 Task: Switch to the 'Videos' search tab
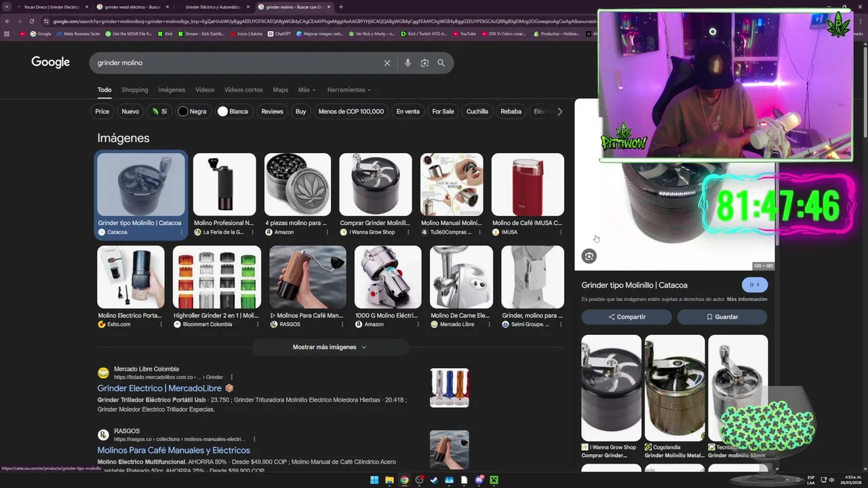pyautogui.click(x=205, y=90)
